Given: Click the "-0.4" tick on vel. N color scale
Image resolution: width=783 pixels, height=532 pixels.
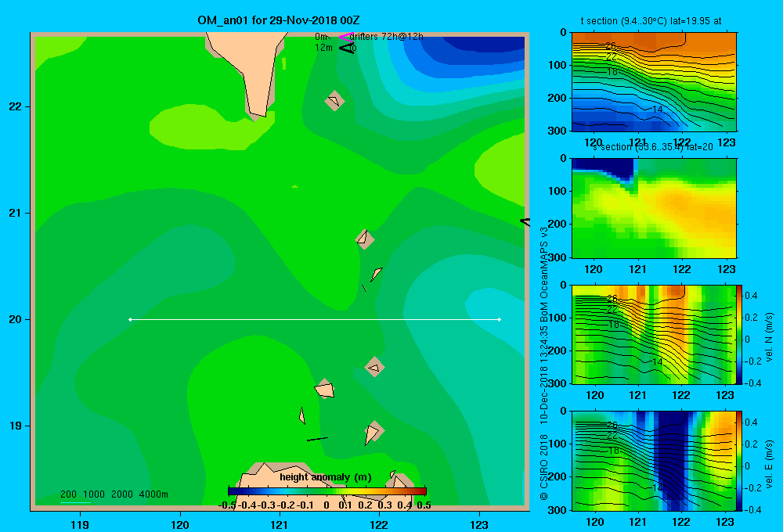Looking at the screenshot, I should coord(752,383).
